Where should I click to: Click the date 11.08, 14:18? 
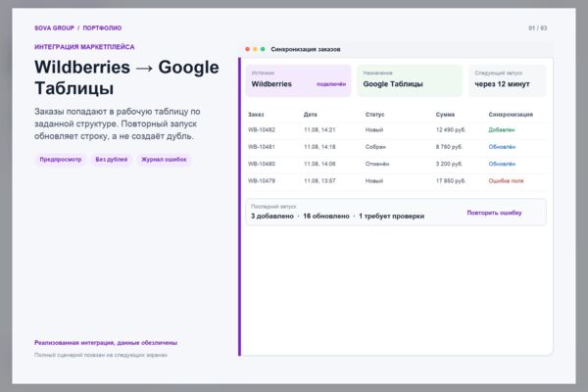(319, 147)
